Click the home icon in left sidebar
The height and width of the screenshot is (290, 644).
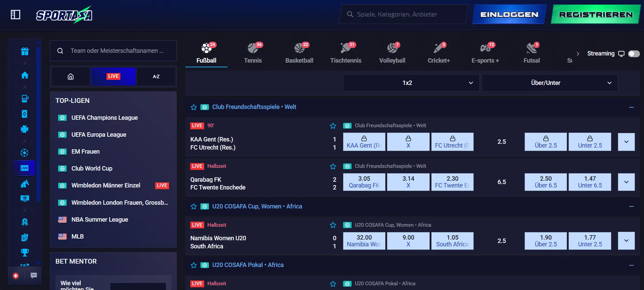(25, 75)
